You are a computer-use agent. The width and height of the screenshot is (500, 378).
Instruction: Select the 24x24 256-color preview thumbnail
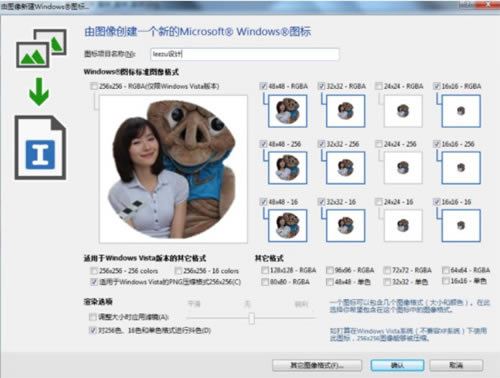click(x=403, y=168)
